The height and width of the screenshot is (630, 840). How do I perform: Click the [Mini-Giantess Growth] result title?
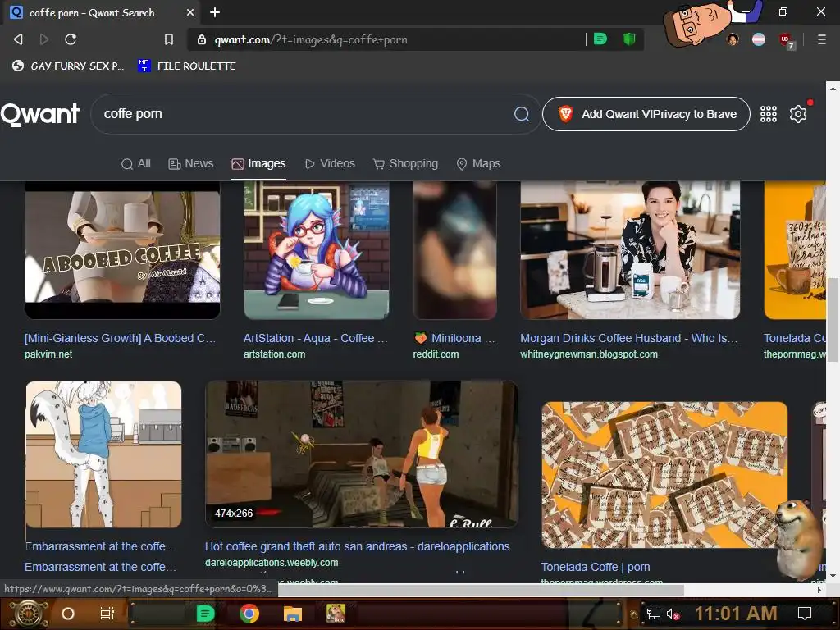pos(120,338)
